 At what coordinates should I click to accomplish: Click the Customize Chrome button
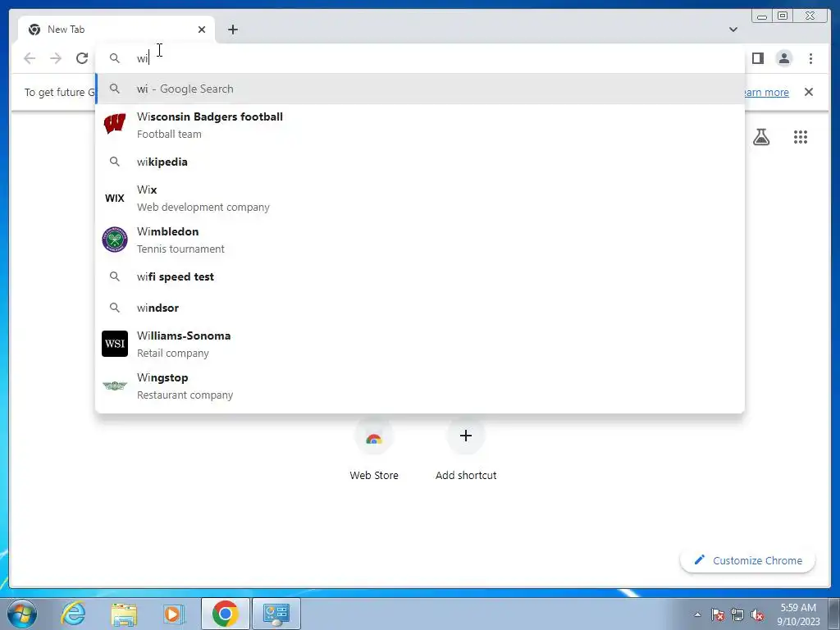click(x=747, y=560)
